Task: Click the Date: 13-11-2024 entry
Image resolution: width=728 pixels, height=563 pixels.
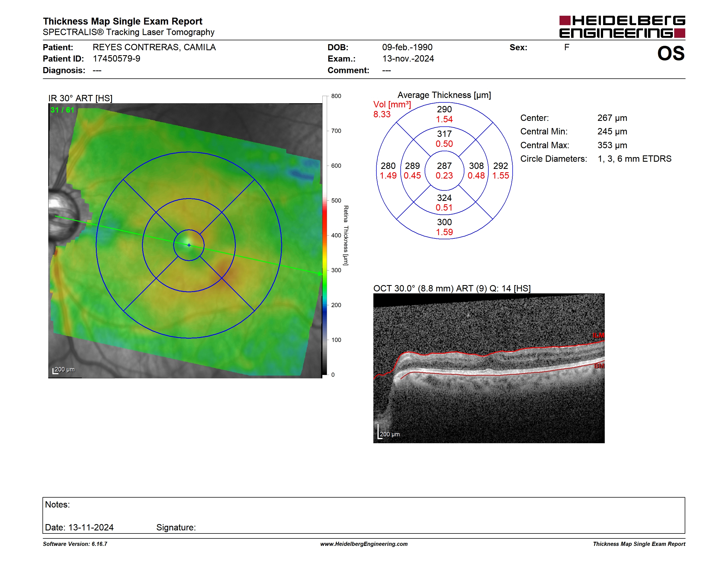Action: point(79,527)
